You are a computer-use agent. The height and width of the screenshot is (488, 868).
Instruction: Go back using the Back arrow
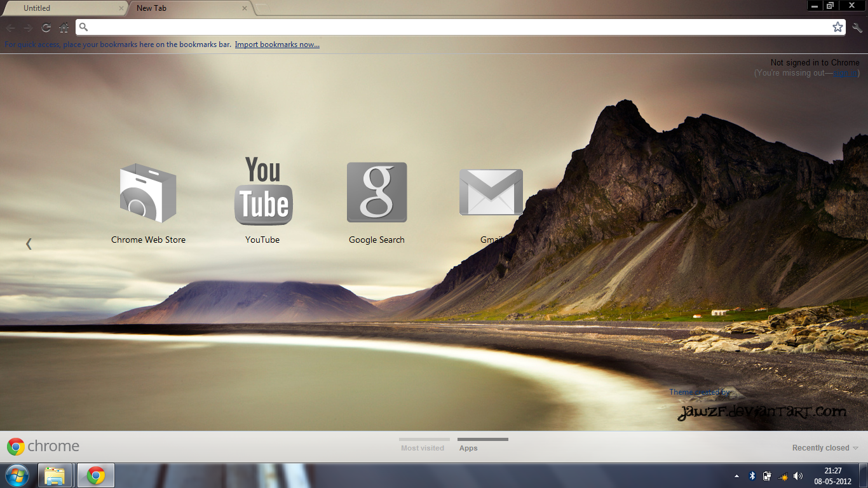point(11,27)
